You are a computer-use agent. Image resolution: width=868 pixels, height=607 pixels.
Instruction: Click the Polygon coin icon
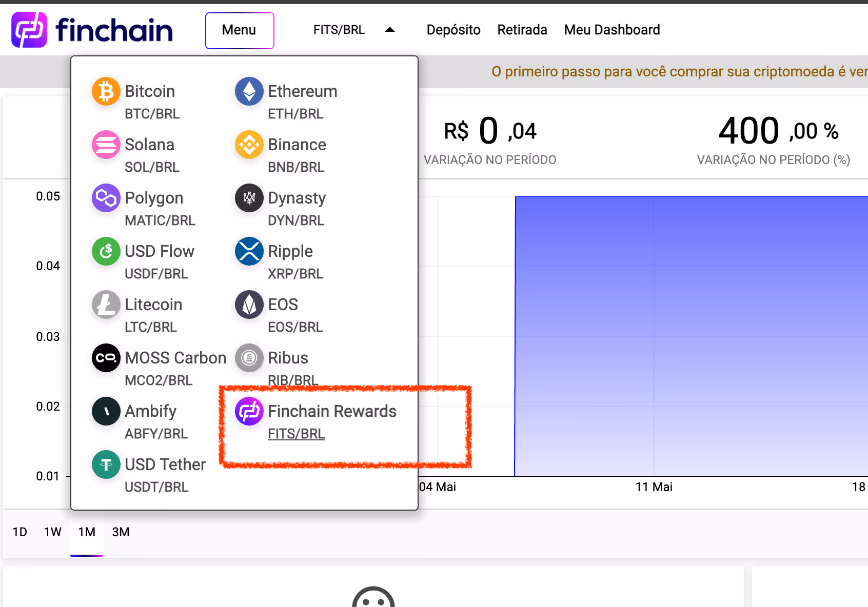(106, 198)
